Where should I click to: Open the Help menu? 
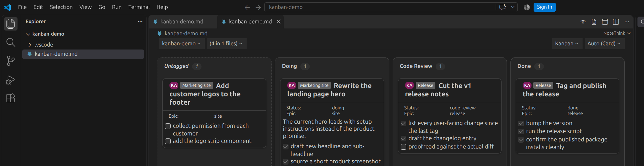click(162, 7)
